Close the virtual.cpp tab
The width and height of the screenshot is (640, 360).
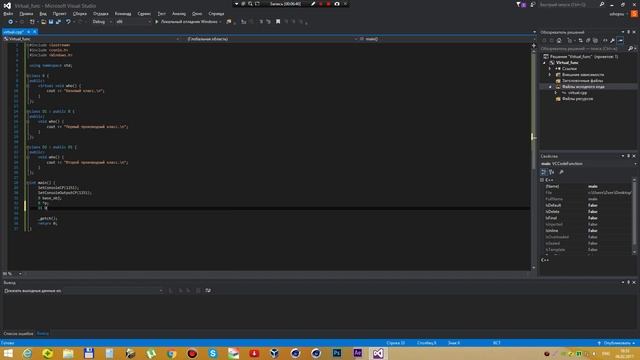[x=35, y=32]
